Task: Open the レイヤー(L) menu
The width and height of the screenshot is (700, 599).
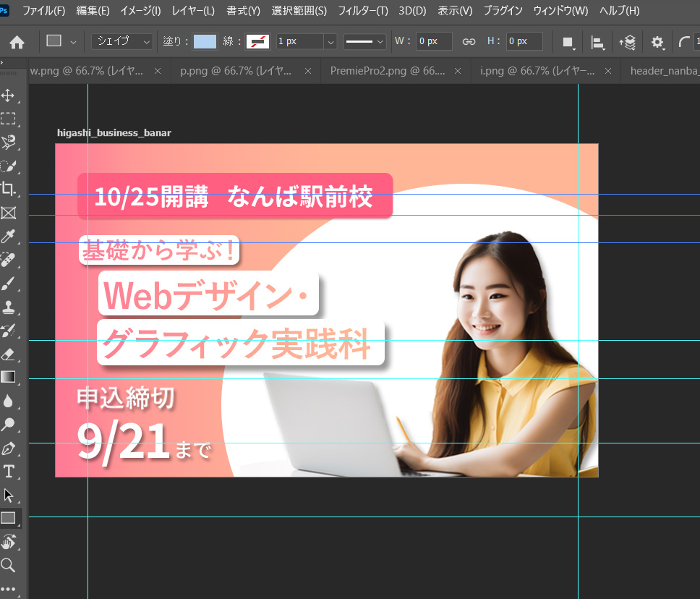Action: point(193,11)
